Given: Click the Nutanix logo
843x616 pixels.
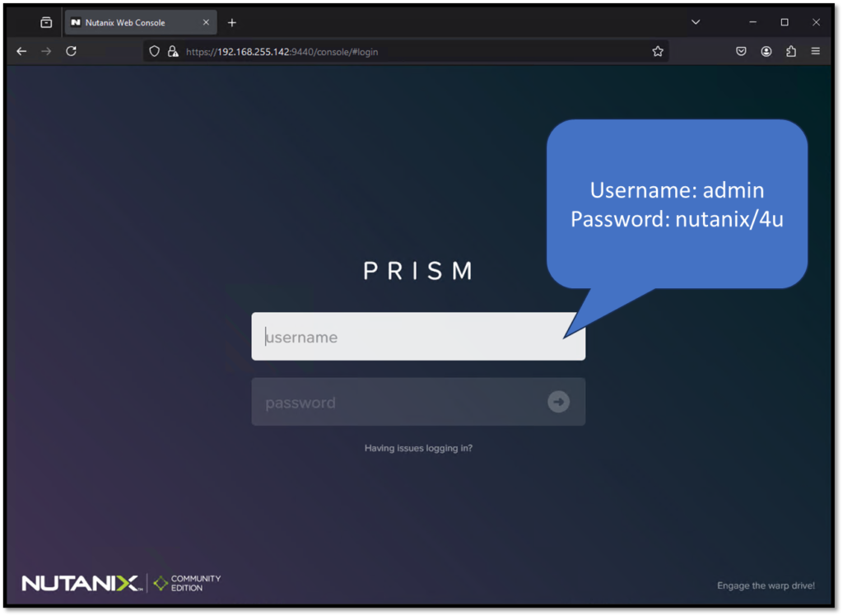Looking at the screenshot, I should pyautogui.click(x=82, y=583).
